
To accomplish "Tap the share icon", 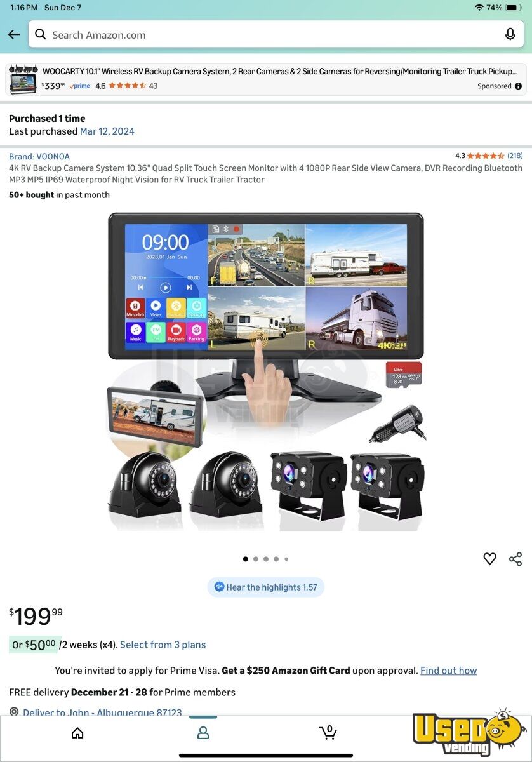I will (515, 559).
